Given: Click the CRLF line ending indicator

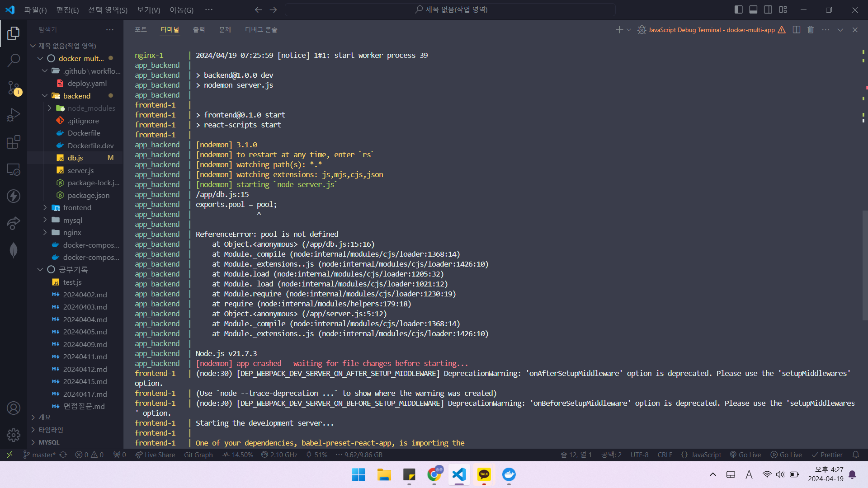Looking at the screenshot, I should click(665, 455).
